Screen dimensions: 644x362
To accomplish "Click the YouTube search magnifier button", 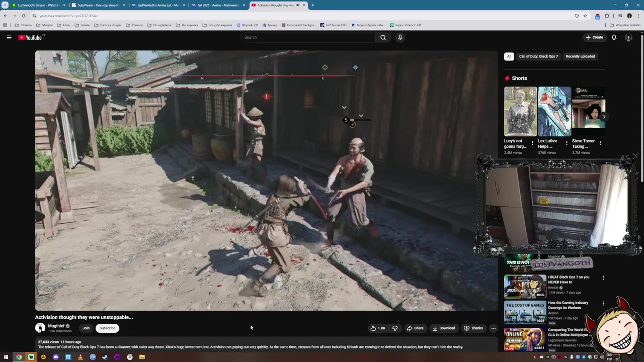I will (383, 37).
